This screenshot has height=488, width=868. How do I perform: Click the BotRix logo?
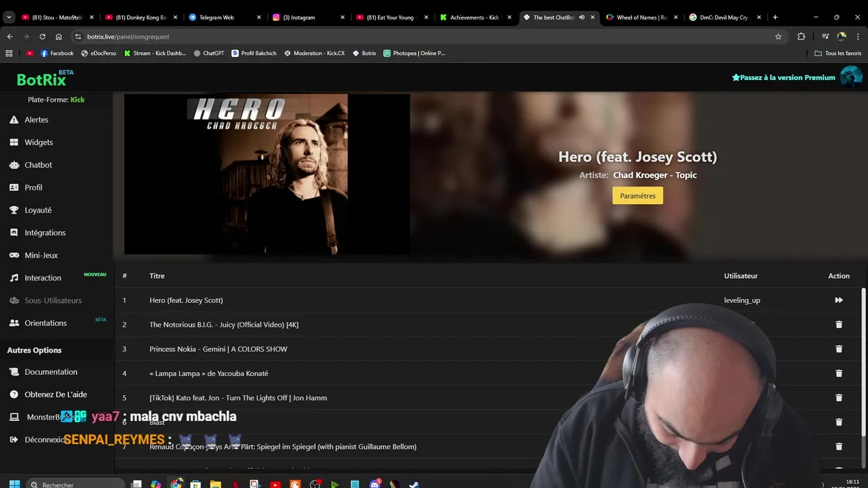(41, 79)
